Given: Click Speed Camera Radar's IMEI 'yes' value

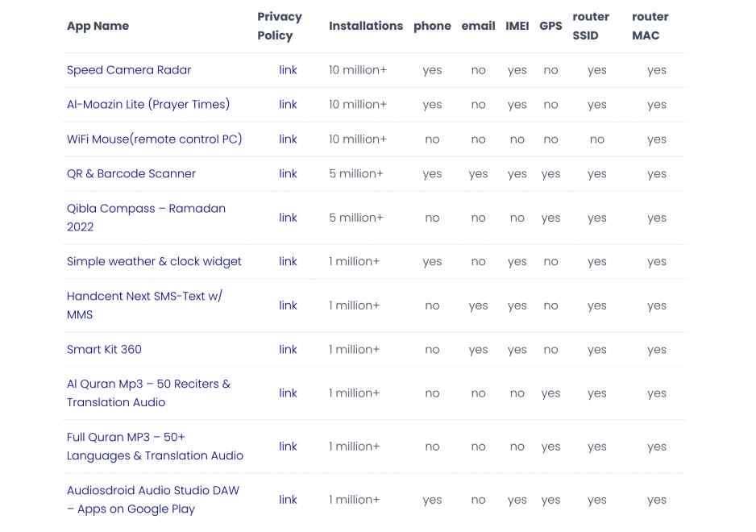Looking at the screenshot, I should click(x=517, y=71).
